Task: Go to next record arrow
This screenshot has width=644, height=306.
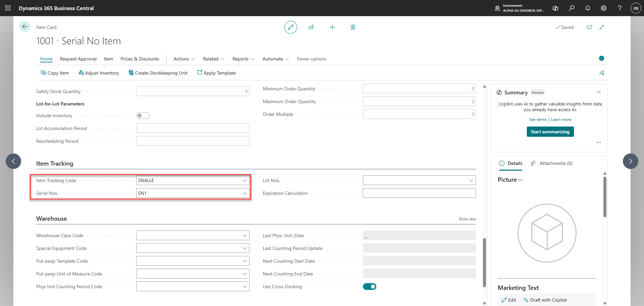Action: tap(631, 161)
